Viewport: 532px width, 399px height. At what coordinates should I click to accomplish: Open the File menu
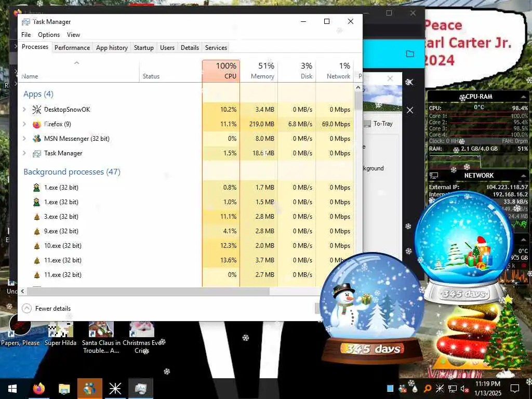26,35
